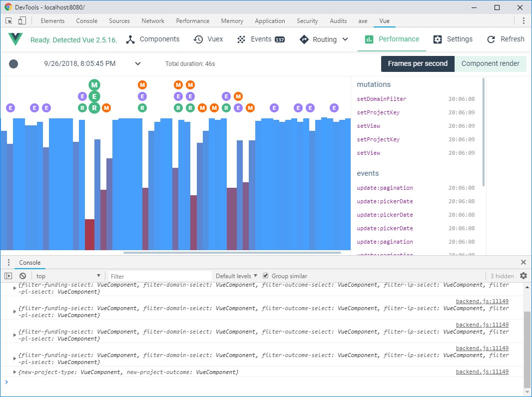The height and width of the screenshot is (397, 532).
Task: Toggle the device toolbar icon
Action: click(x=22, y=21)
